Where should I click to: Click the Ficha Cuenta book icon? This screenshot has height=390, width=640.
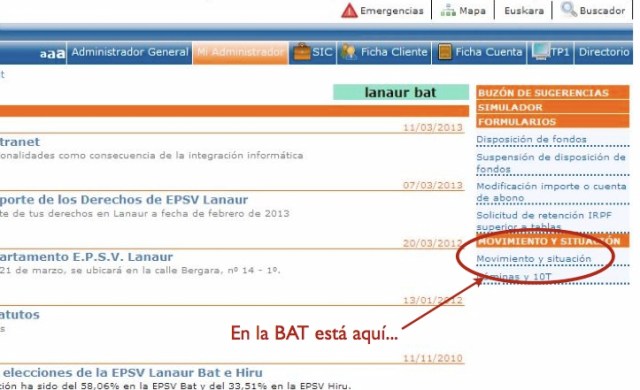444,52
